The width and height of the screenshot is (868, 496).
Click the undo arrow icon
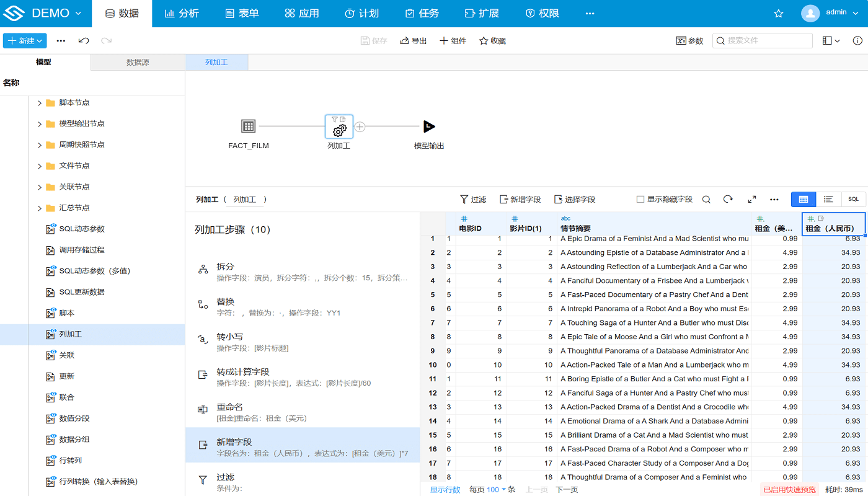[x=84, y=40]
